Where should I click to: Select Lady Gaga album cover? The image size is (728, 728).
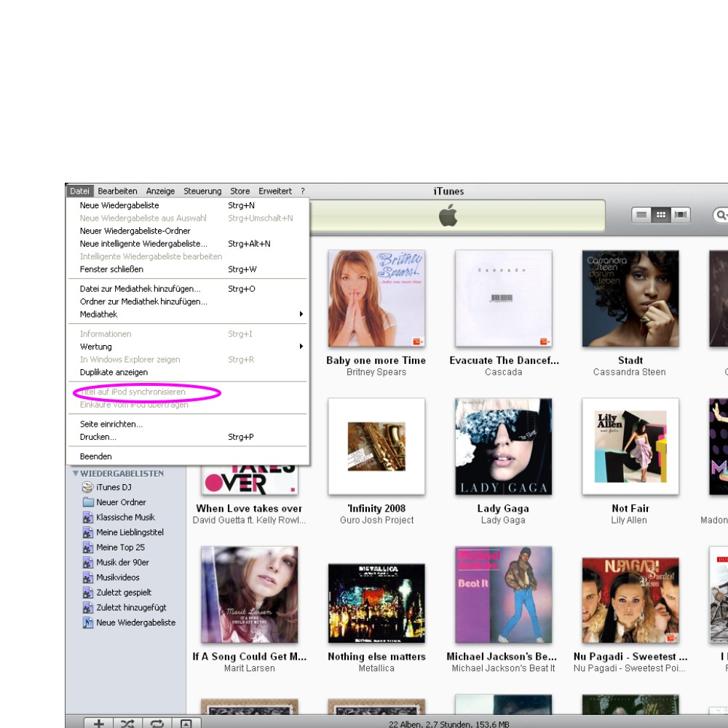[504, 447]
